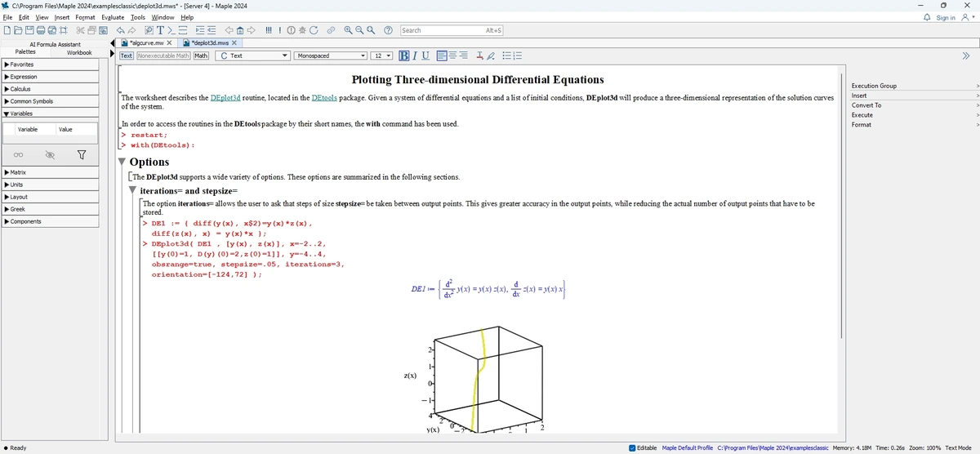Screen dimensions: 980x454
Task: Click the New document toolbar icon
Action: pos(7,30)
